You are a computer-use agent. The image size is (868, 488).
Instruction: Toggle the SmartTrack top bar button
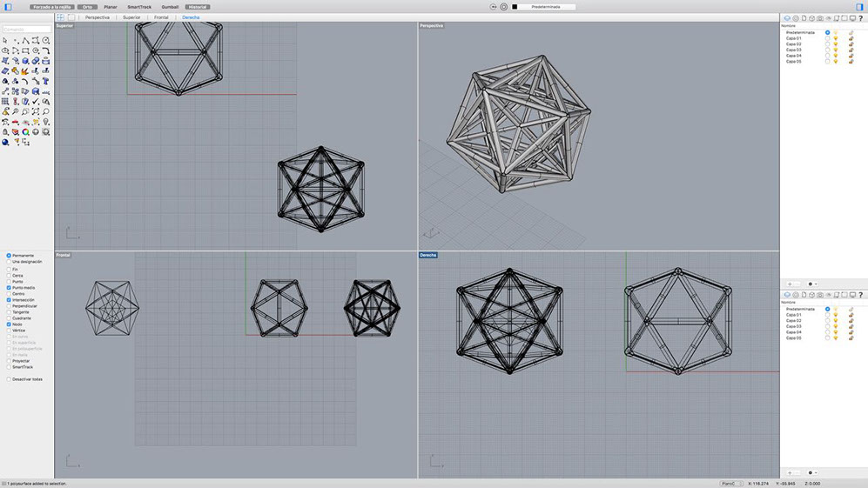pyautogui.click(x=139, y=7)
